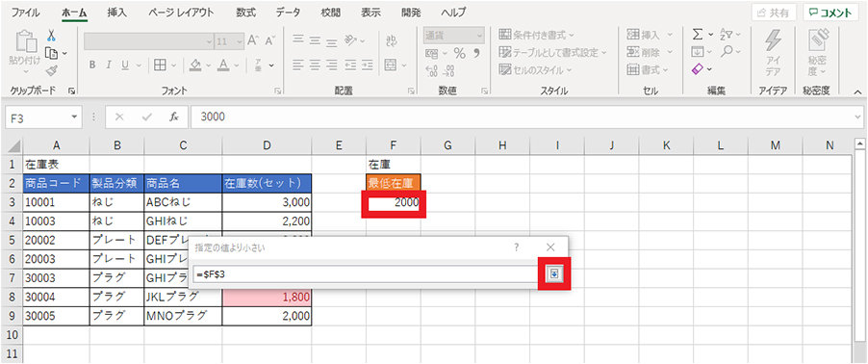Click the fill color bucket icon

click(x=194, y=65)
